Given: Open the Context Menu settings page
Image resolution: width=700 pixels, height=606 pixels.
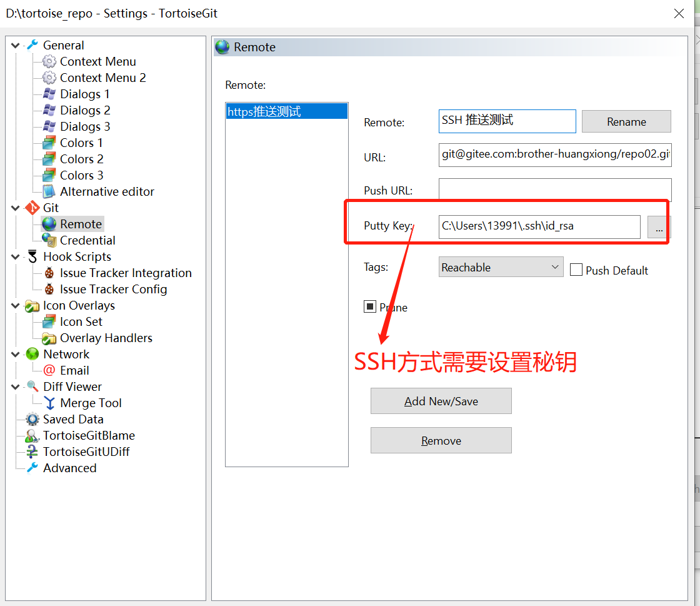Looking at the screenshot, I should [97, 62].
